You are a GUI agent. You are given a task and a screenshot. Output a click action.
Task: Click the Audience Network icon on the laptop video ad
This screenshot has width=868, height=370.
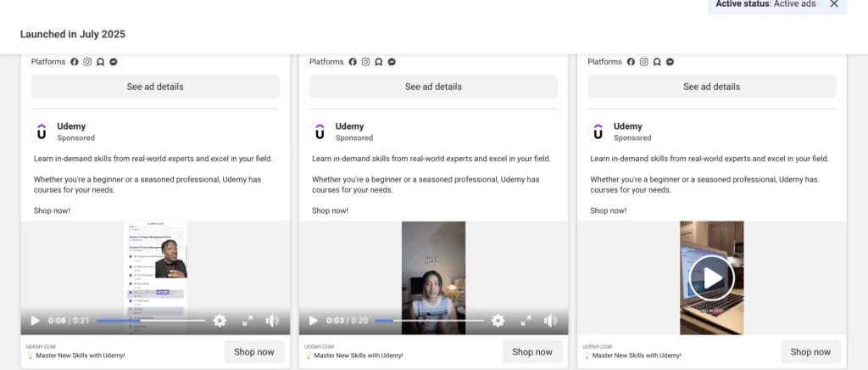[x=657, y=62]
